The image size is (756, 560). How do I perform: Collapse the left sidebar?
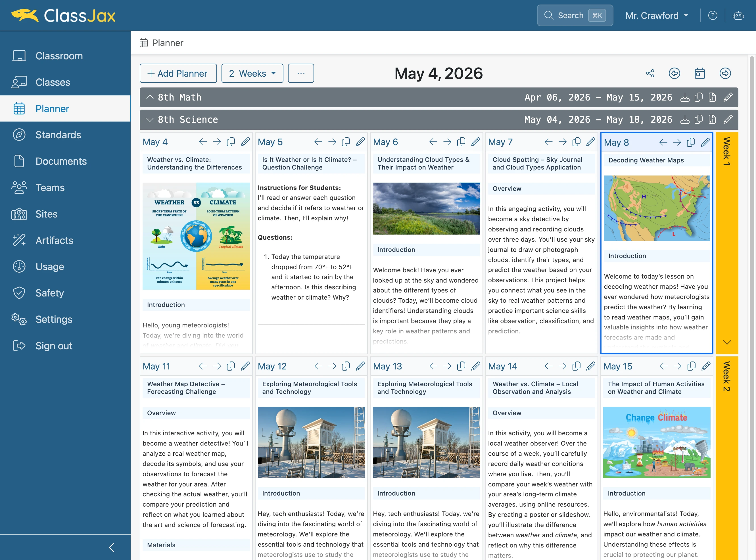click(112, 548)
